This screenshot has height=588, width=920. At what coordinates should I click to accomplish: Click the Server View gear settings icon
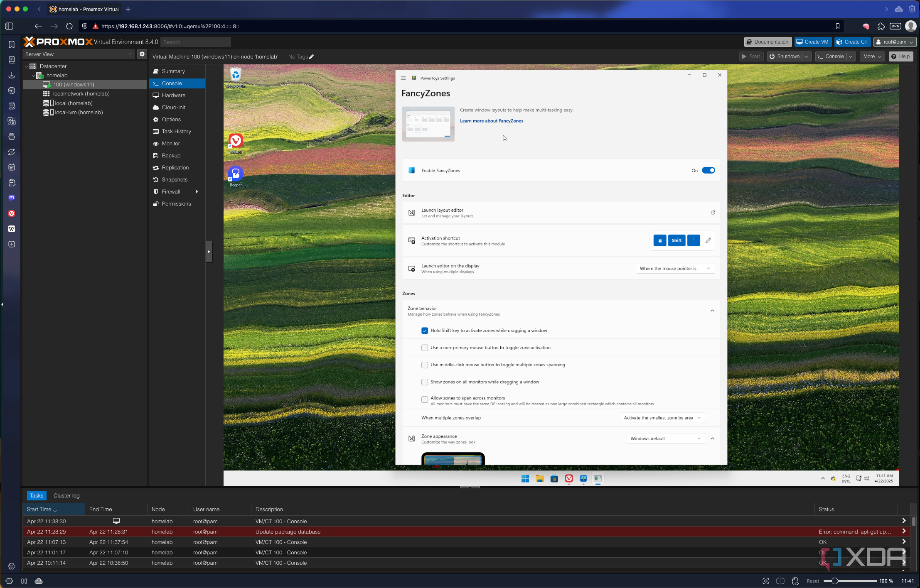142,54
